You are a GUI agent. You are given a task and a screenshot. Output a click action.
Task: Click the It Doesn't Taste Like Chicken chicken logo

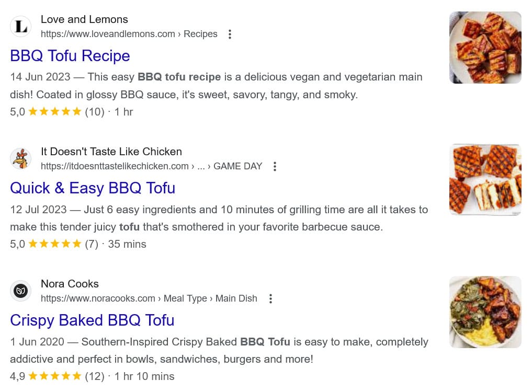(20, 158)
